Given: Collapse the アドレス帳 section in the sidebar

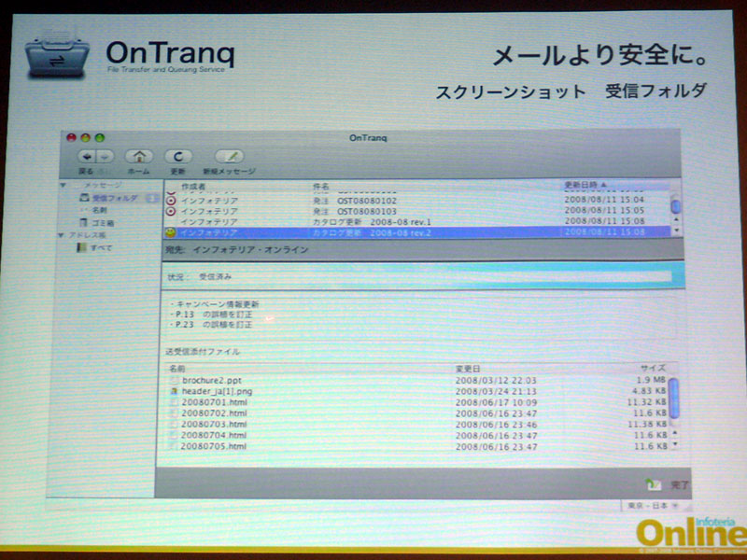Looking at the screenshot, I should [x=61, y=235].
